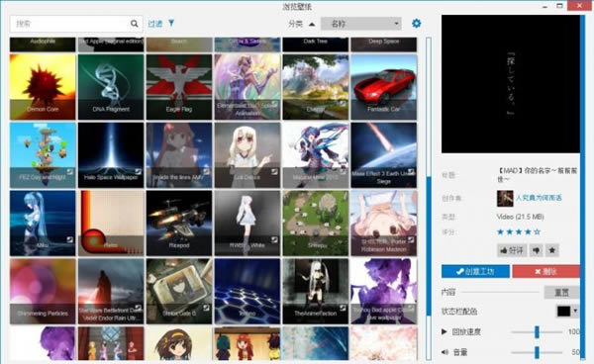Click the 回放速度 playback speed slider
Viewport: 594px width, 364px height.
point(537,331)
